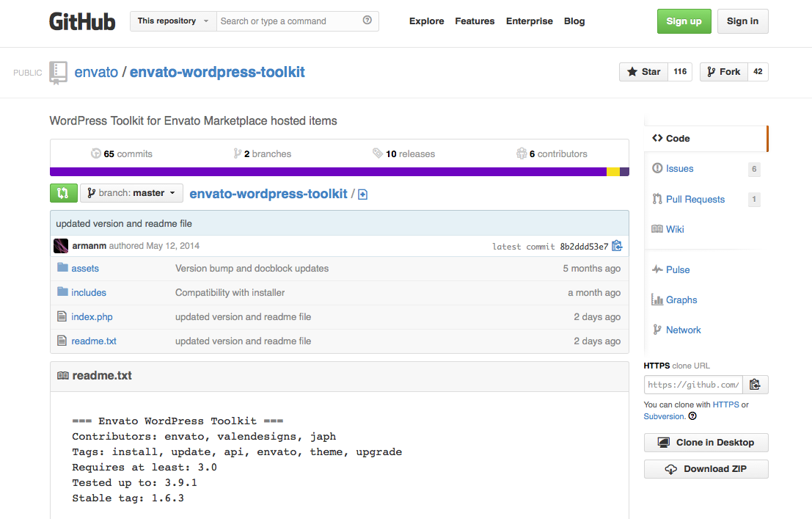The height and width of the screenshot is (519, 812).
Task: Click the releases tag icon
Action: [378, 153]
